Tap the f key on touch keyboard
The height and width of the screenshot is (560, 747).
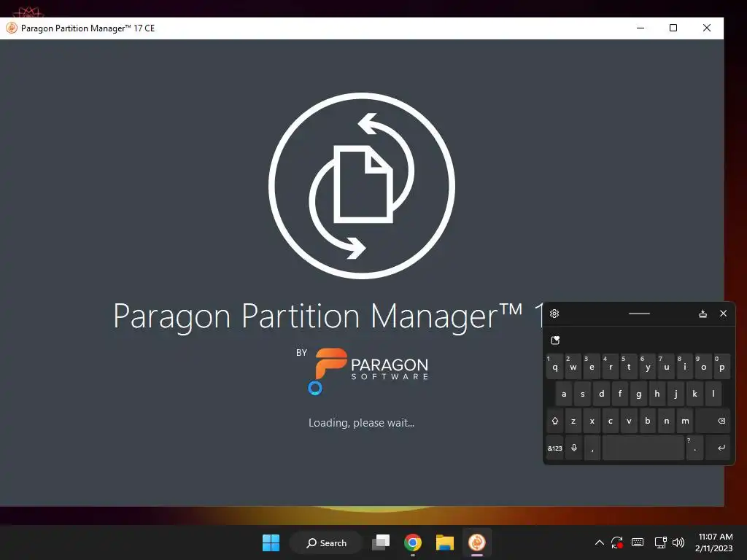[620, 394]
